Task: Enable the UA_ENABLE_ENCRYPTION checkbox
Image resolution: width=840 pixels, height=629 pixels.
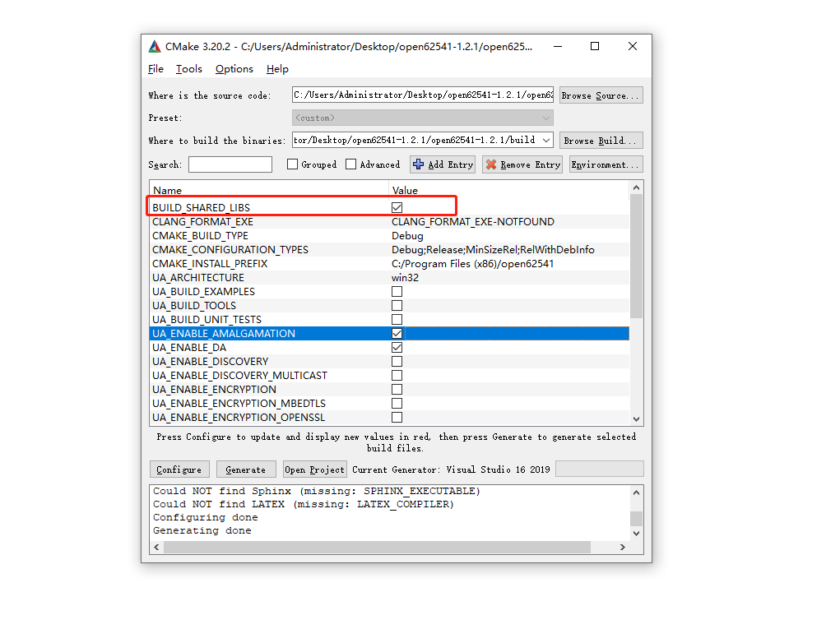Action: point(397,389)
